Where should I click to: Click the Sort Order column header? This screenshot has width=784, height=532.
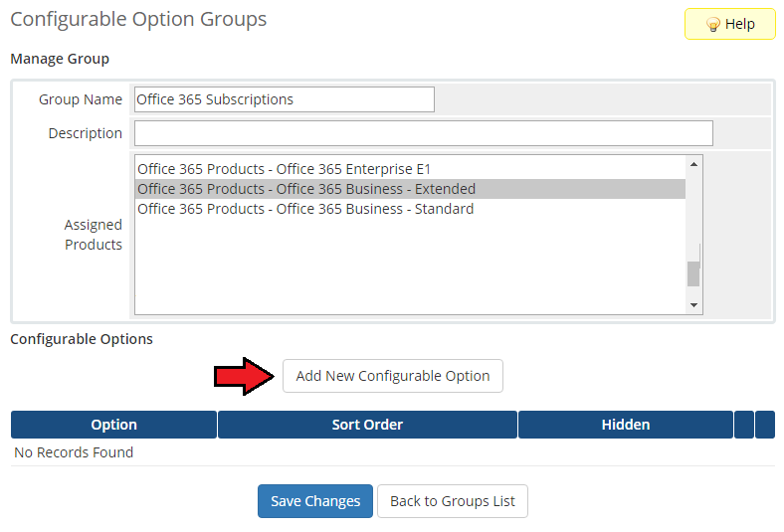pos(367,425)
